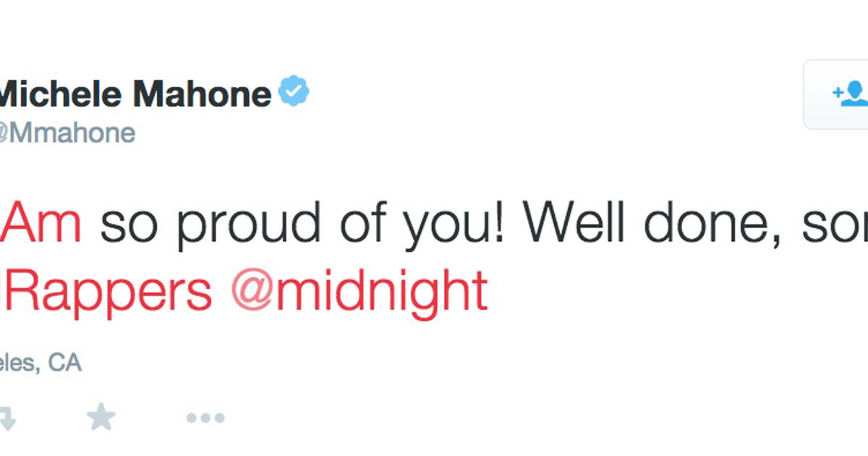868x456 pixels.
Task: Click the blue verified checkmark badge
Action: pos(294,93)
